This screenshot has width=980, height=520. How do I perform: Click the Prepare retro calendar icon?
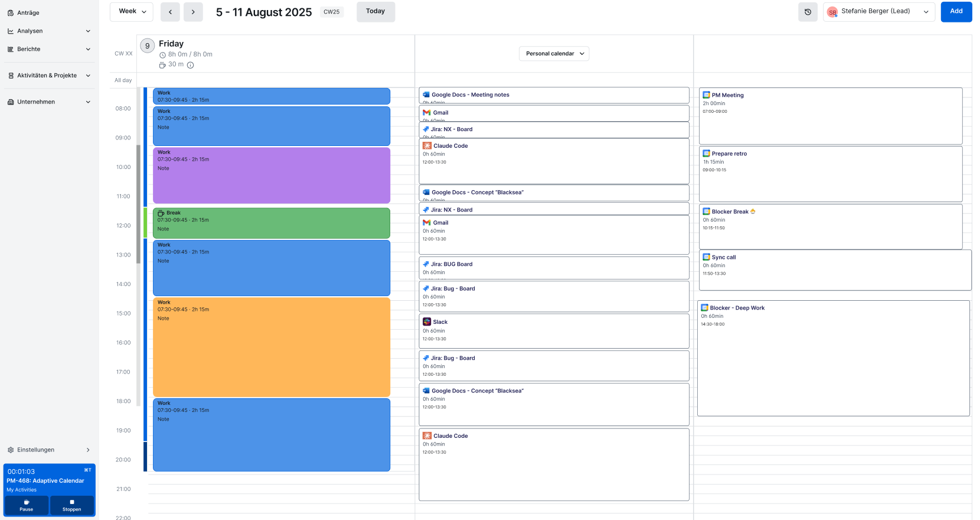(x=706, y=154)
